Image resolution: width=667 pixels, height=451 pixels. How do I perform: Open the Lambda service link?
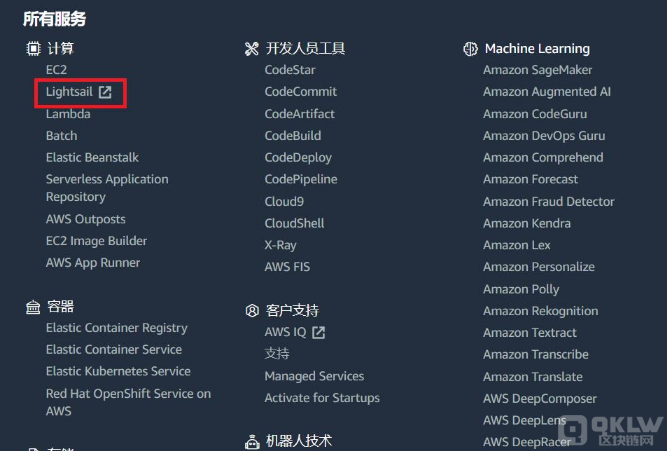(x=68, y=114)
